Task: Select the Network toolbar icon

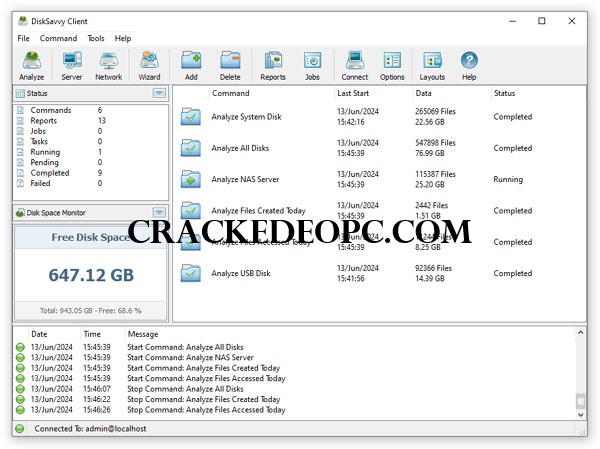Action: pos(109,61)
